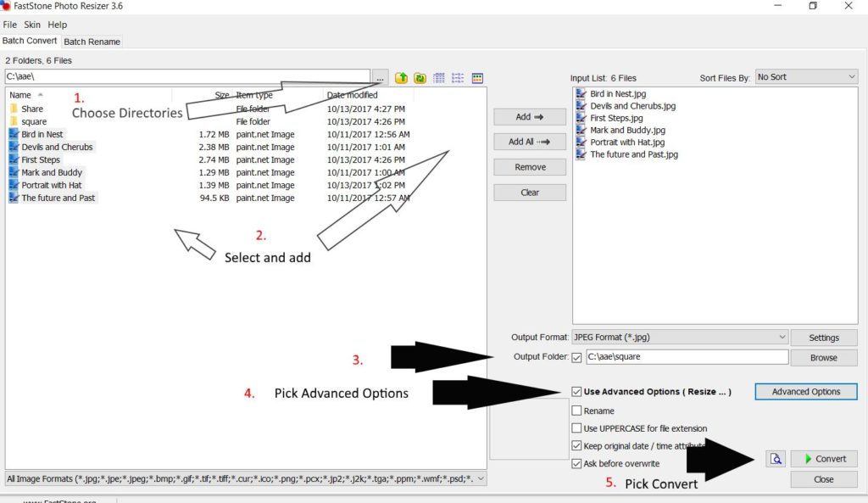
Task: Click the ... browse button beside path field
Action: 380,78
